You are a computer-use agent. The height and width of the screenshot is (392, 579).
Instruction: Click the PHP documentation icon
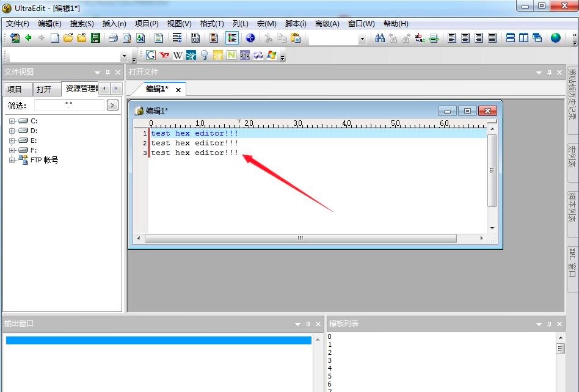[244, 55]
